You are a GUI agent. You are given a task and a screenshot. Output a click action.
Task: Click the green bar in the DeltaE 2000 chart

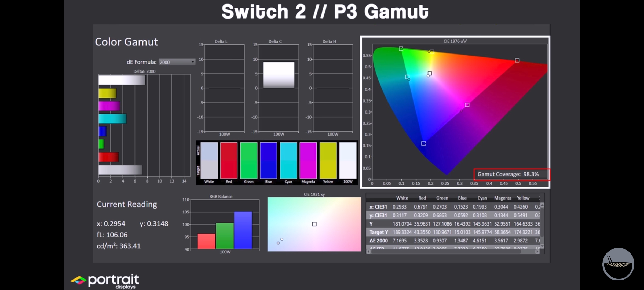[101, 144]
